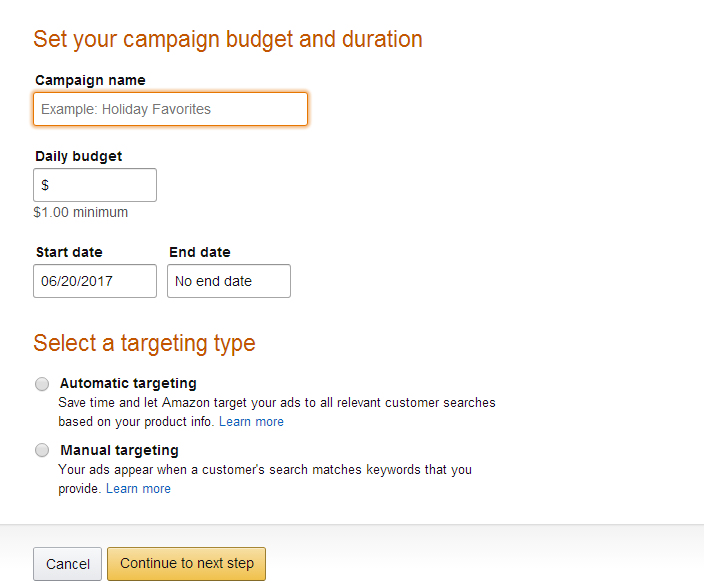
Task: Click the Start date label
Action: click(x=69, y=252)
